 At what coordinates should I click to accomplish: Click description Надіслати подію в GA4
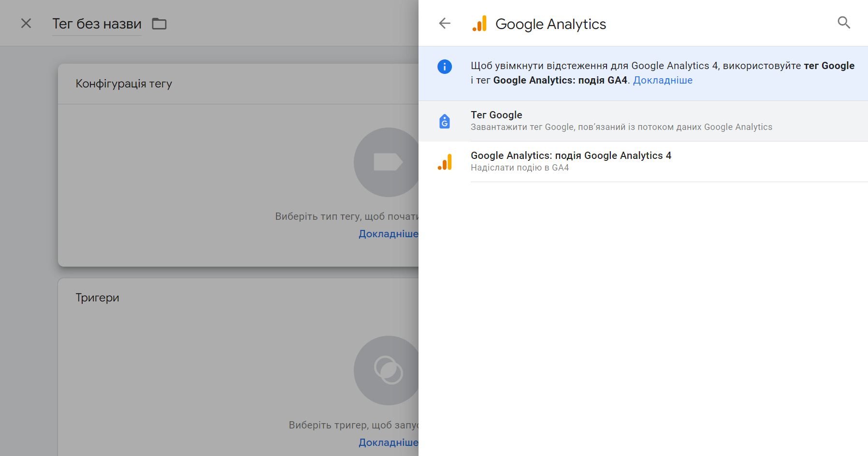(520, 168)
